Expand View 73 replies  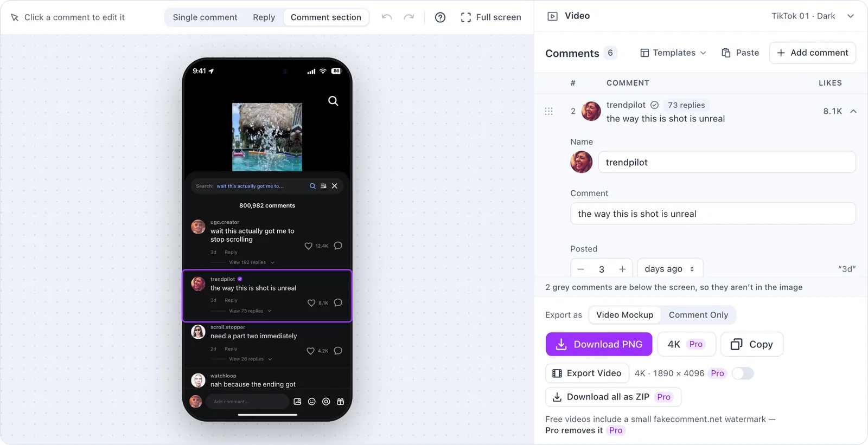[x=250, y=311]
